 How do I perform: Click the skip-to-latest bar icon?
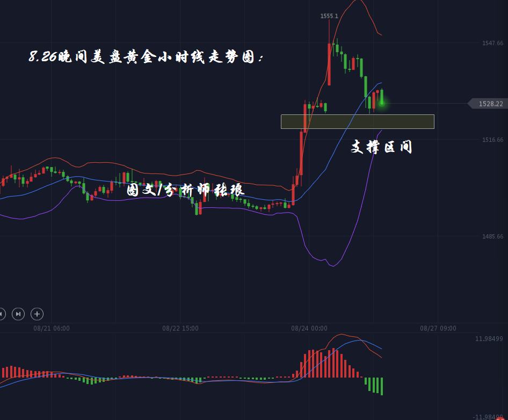pyautogui.click(x=18, y=314)
